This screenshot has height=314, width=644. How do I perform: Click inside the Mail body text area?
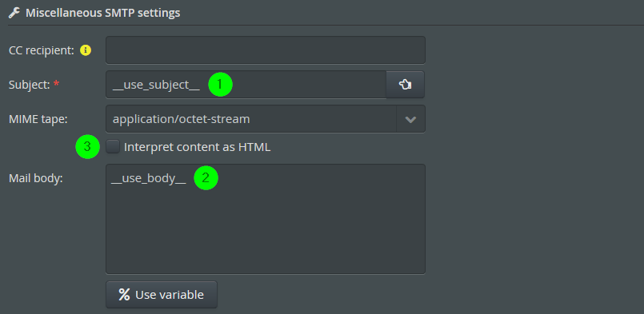click(266, 219)
